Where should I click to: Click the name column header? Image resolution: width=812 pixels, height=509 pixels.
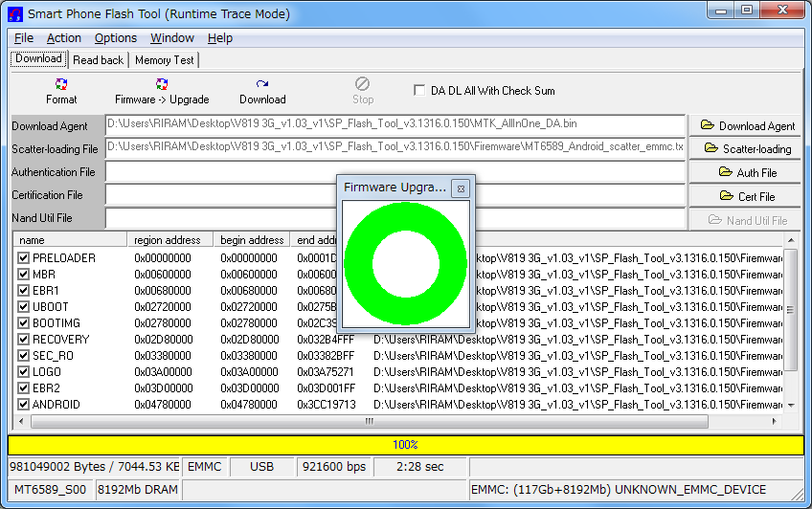[x=71, y=240]
